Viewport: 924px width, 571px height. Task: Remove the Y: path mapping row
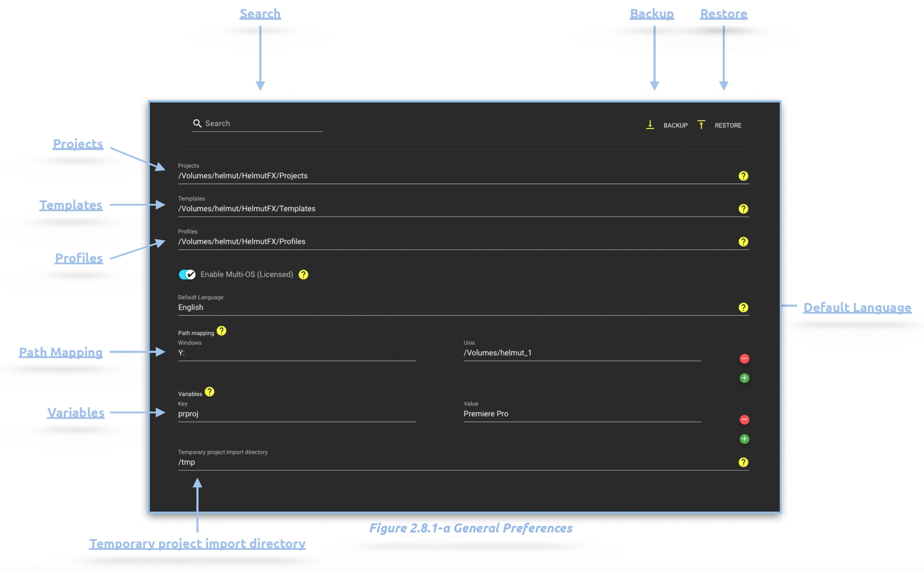tap(744, 359)
